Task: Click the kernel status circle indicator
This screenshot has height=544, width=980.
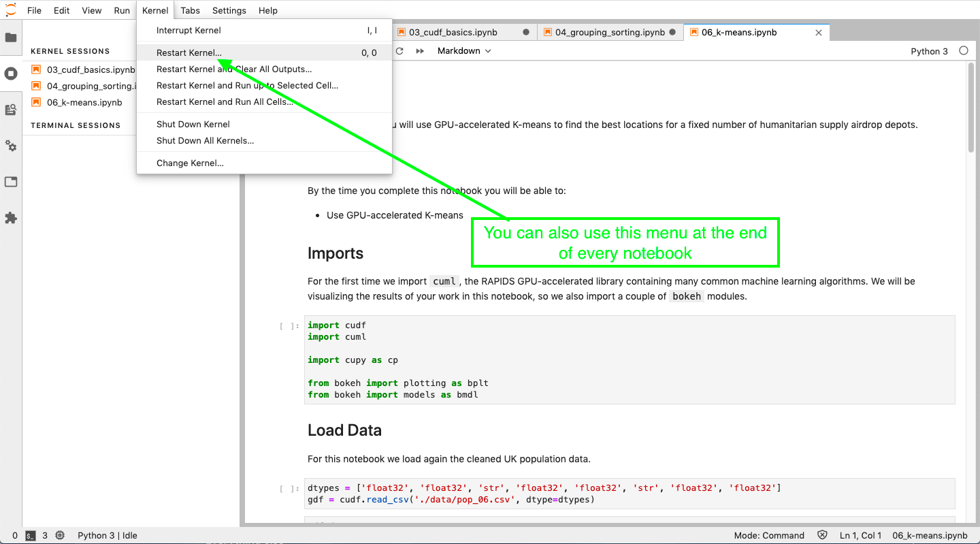Action: tap(963, 51)
